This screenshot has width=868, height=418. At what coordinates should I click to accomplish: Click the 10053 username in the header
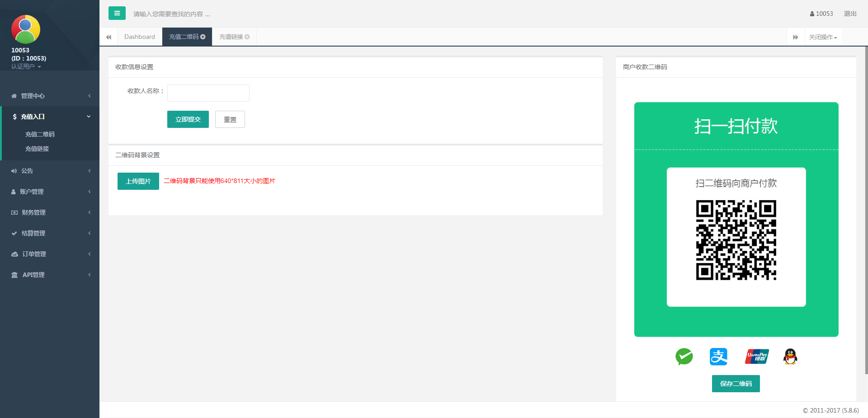[x=825, y=14]
